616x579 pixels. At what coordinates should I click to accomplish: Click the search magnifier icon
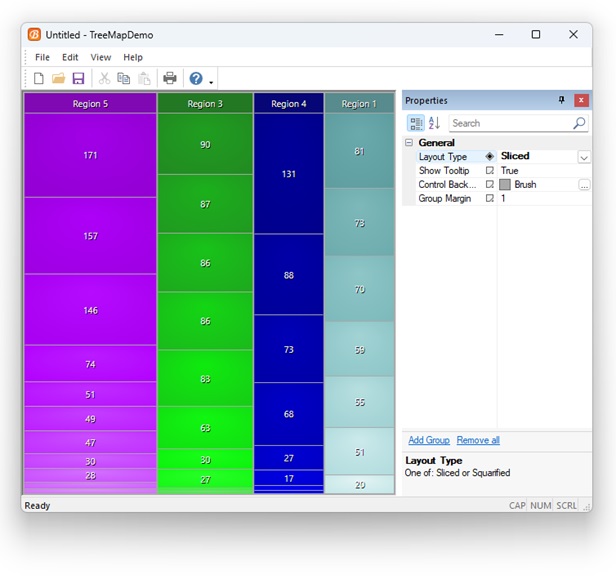tap(579, 123)
